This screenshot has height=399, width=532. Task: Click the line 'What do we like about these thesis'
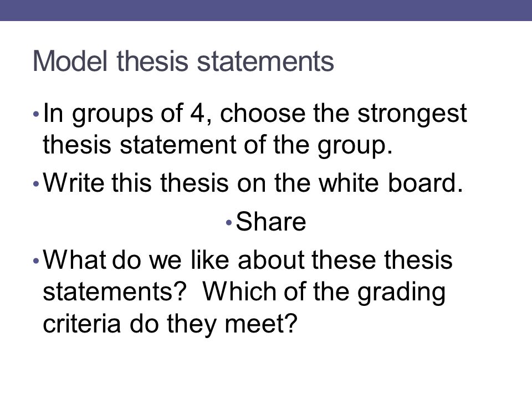[x=248, y=260]
